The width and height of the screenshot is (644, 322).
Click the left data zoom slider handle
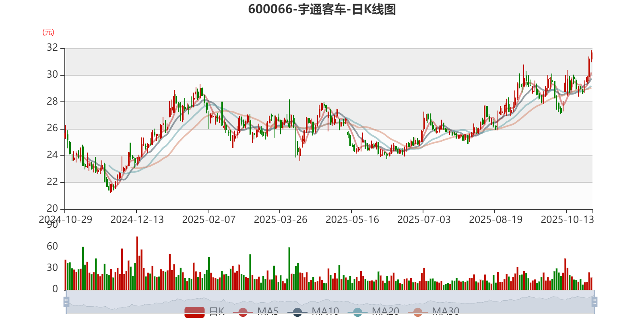(x=66, y=302)
